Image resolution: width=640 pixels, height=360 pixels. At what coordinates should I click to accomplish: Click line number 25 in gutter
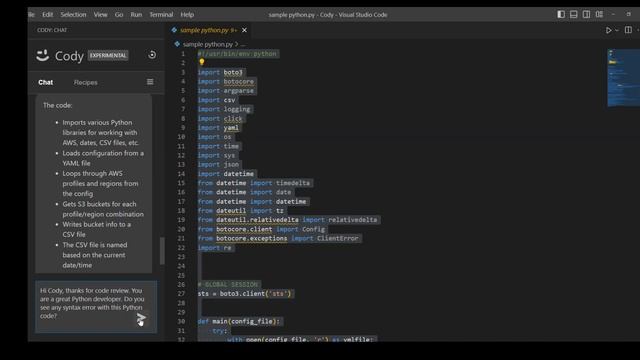point(181,275)
